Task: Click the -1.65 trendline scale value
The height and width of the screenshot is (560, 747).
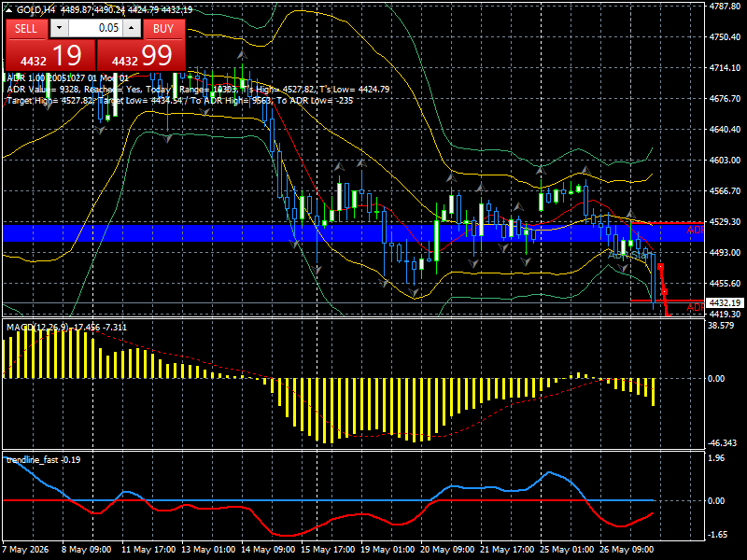Action: 718,535
